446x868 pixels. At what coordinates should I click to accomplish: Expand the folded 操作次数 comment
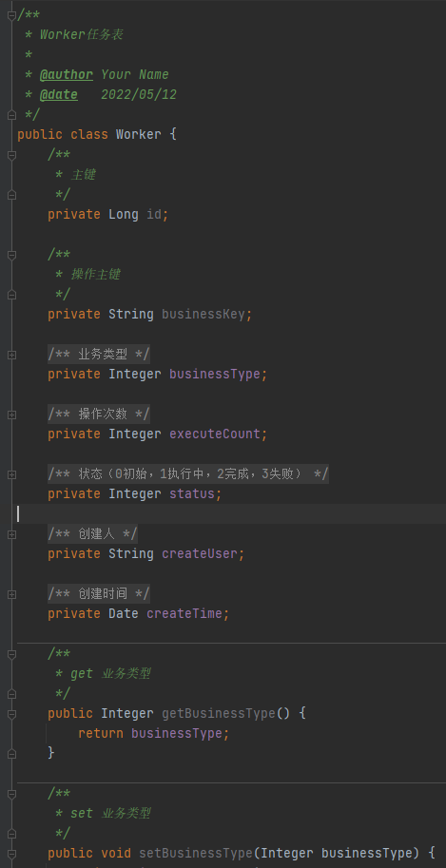click(x=11, y=415)
